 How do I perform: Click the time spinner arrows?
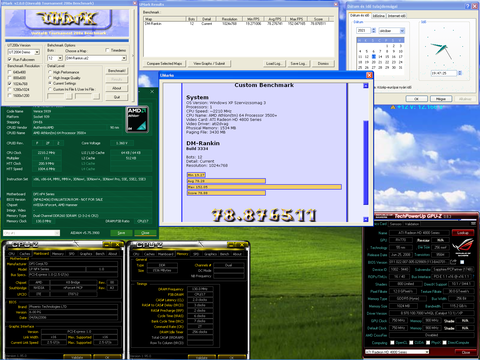[460, 73]
